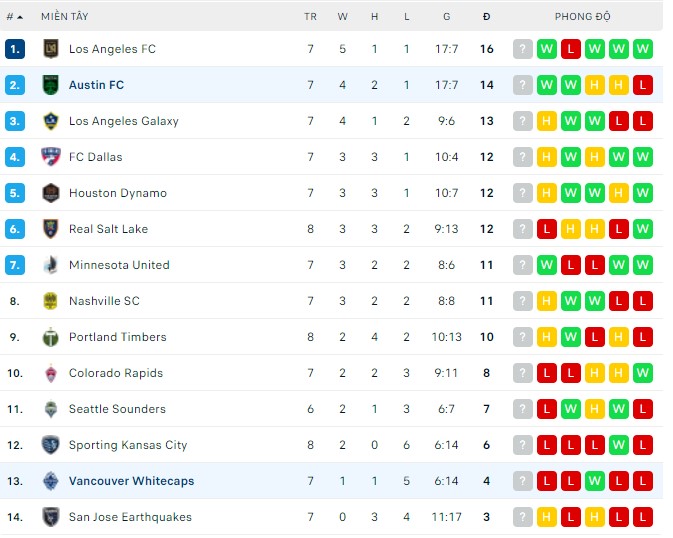Sort by the TR matches played header
Viewport: 673px width, 538px height.
[x=310, y=17]
